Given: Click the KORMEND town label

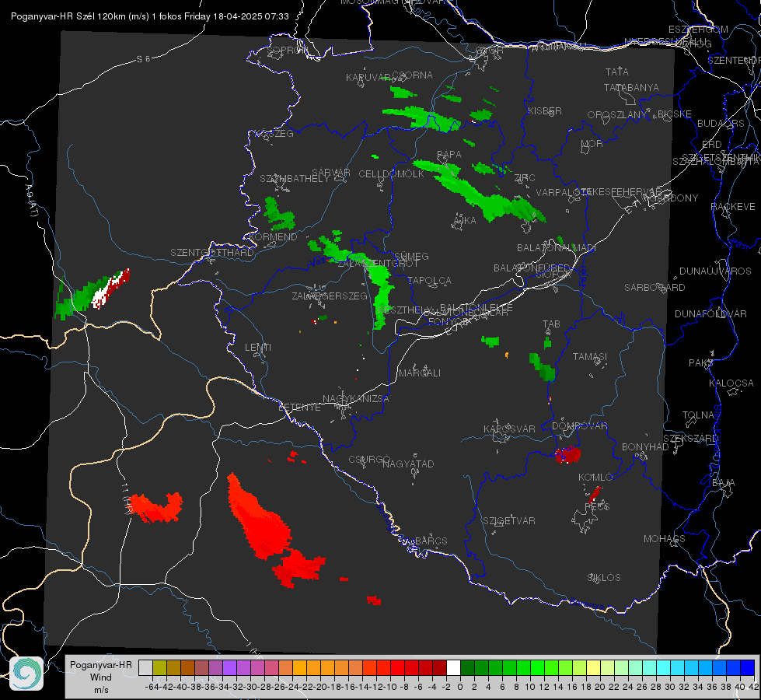Looking at the screenshot, I should coord(273,237).
